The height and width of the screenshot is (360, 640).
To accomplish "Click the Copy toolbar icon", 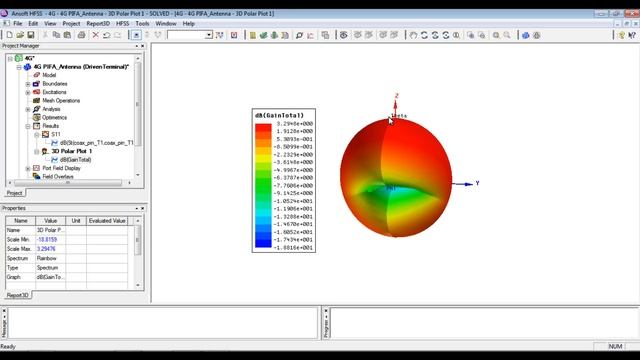I will pyautogui.click(x=56, y=35).
